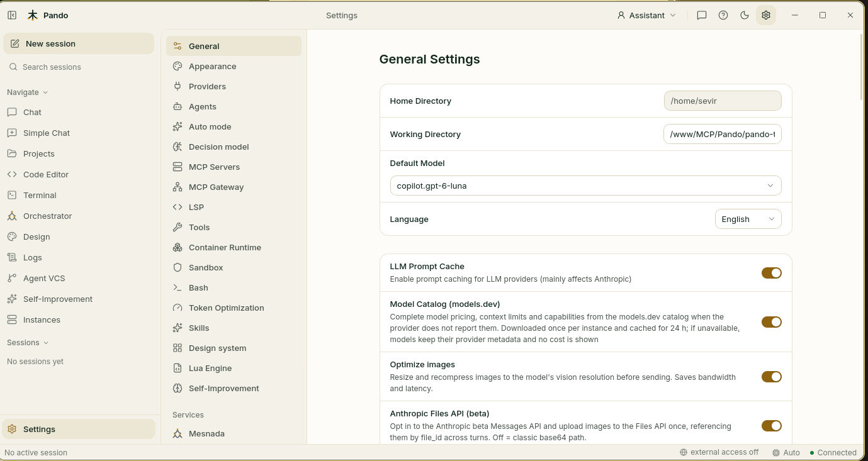Screen dimensions: 868x461
Task: Collapse the Navigate section
Action: 28,92
